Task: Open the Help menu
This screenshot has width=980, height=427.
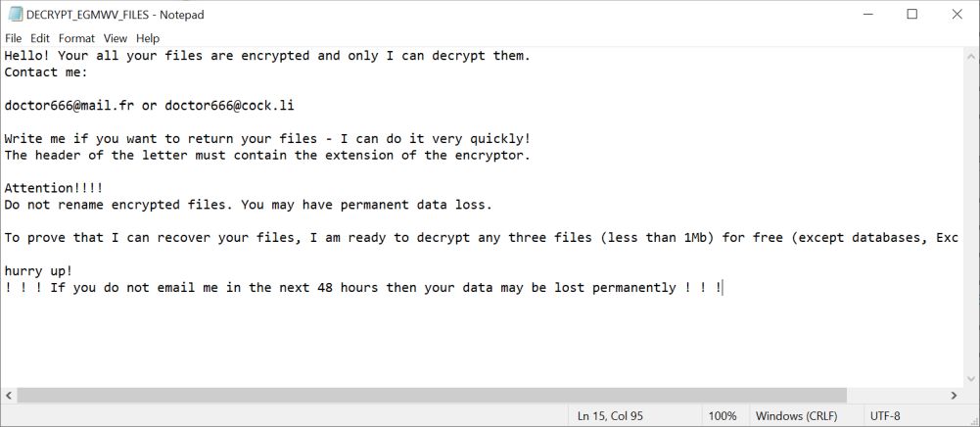Action: point(148,38)
